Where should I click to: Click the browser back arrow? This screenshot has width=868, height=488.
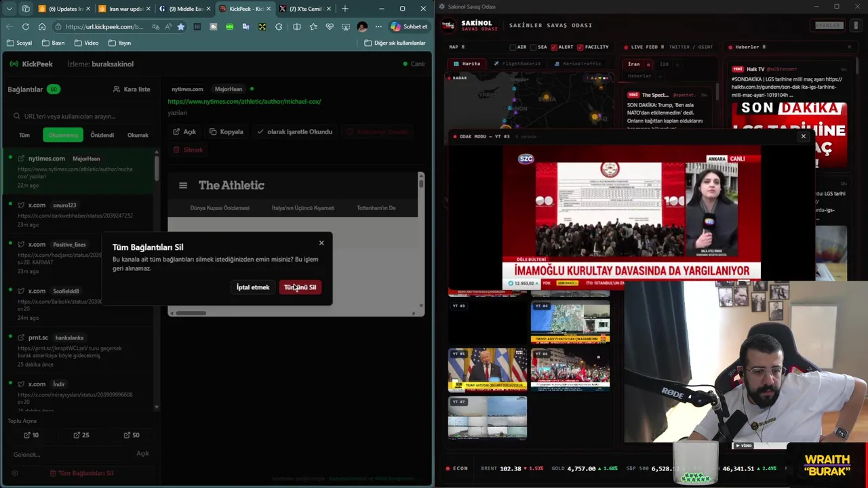9,26
